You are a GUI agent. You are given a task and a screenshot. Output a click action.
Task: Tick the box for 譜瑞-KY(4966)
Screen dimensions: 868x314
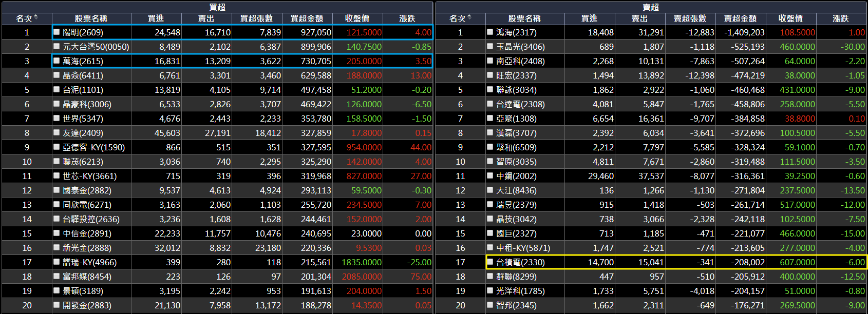pos(57,262)
